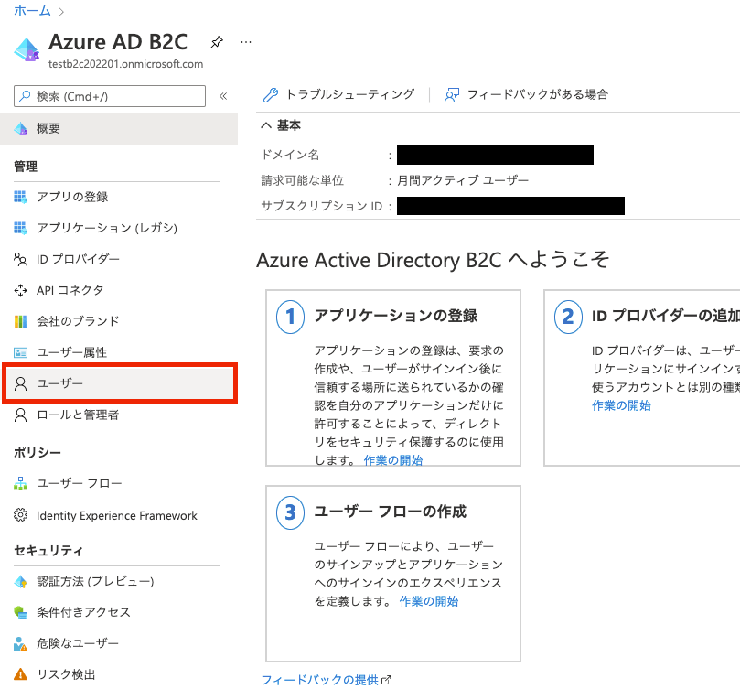This screenshot has height=700, width=740.
Task: Click 作業の開始 under ID プロバイダーの追加
Action: pos(621,405)
